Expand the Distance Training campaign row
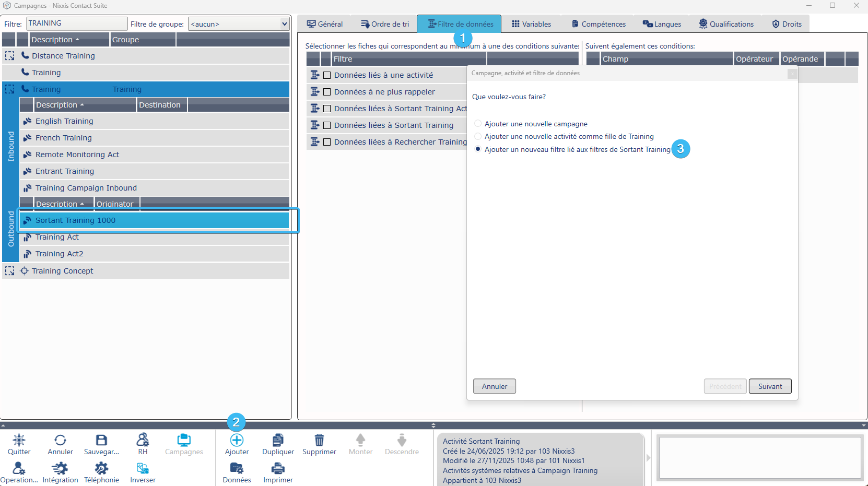 pyautogui.click(x=9, y=56)
